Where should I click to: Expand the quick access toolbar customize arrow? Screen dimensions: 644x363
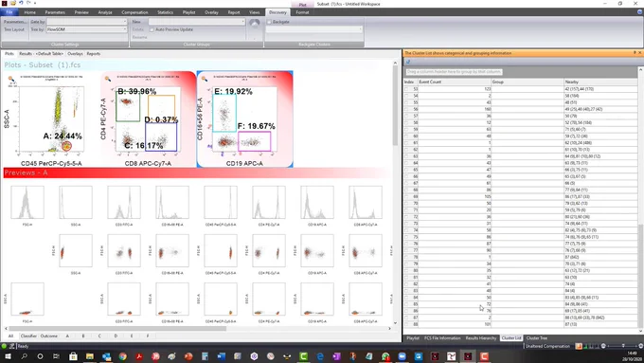click(x=35, y=3)
